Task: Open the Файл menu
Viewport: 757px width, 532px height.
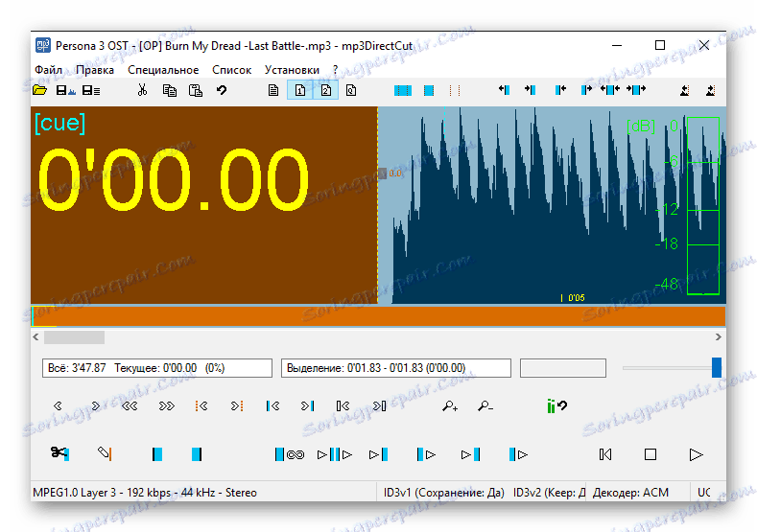Action: (x=48, y=70)
